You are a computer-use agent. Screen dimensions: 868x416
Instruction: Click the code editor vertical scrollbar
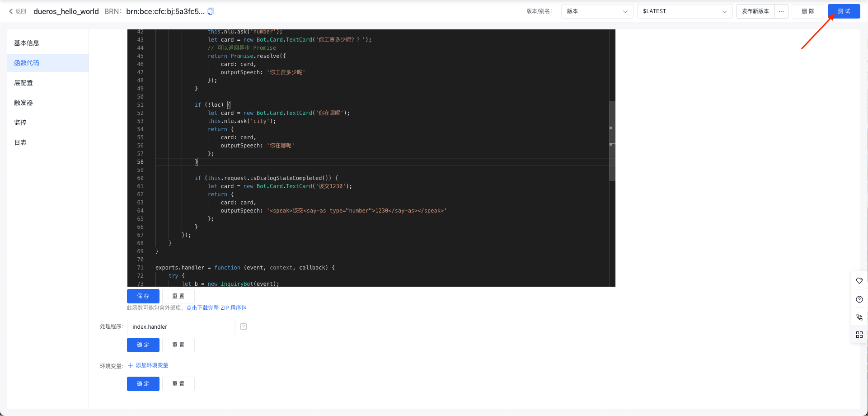612,141
